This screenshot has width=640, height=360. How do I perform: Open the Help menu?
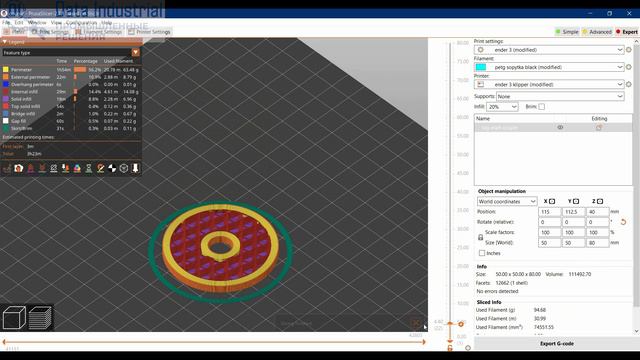(107, 22)
